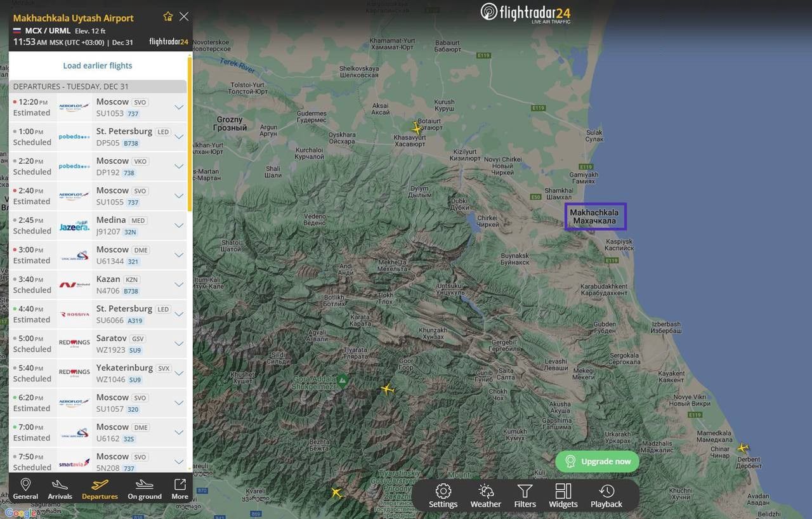This screenshot has height=519, width=812.
Task: Open the Filters funnel
Action: pyautogui.click(x=525, y=496)
